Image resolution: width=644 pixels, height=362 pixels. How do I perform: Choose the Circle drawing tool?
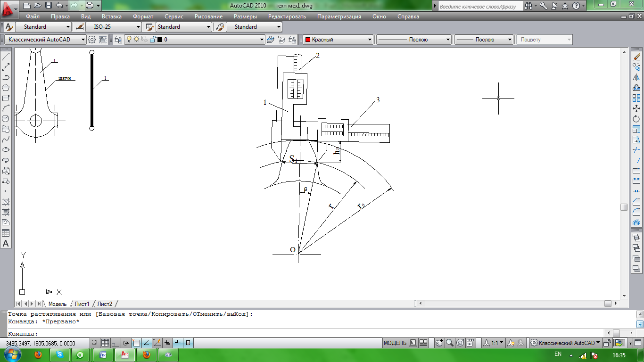[x=6, y=119]
